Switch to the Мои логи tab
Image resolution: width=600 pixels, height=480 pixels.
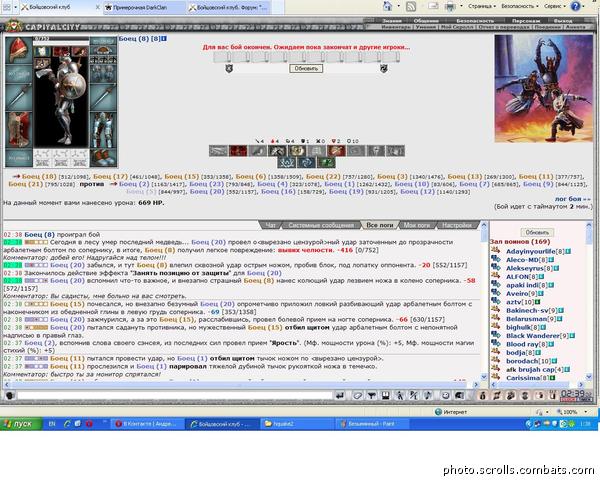pyautogui.click(x=417, y=225)
